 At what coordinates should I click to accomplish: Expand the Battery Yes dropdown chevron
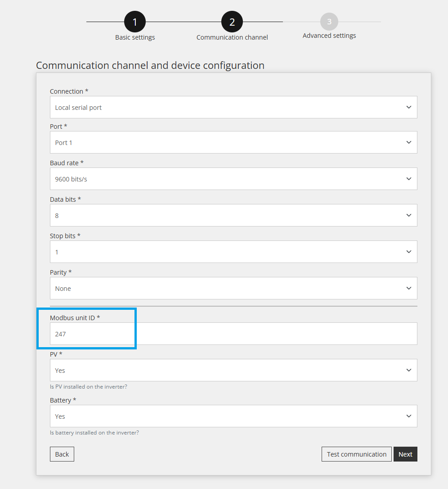409,416
